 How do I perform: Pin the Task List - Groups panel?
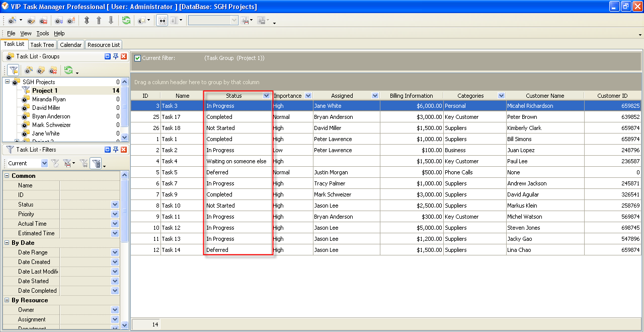pyautogui.click(x=115, y=56)
